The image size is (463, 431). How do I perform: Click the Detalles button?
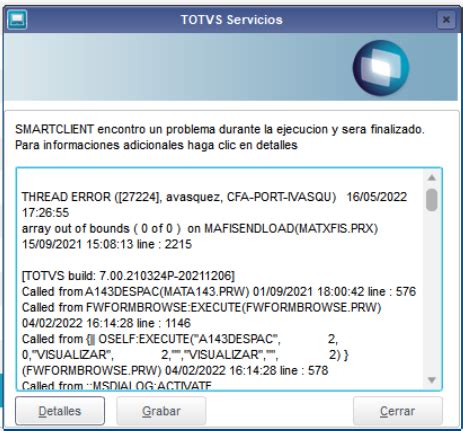click(60, 411)
